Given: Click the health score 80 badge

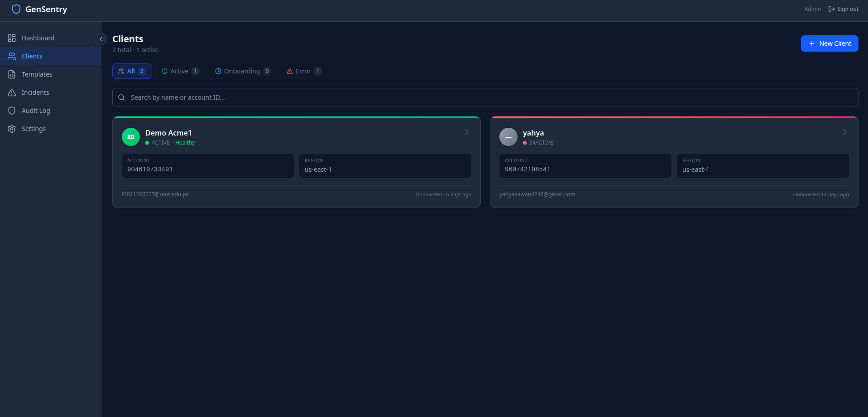Looking at the screenshot, I should [x=131, y=137].
